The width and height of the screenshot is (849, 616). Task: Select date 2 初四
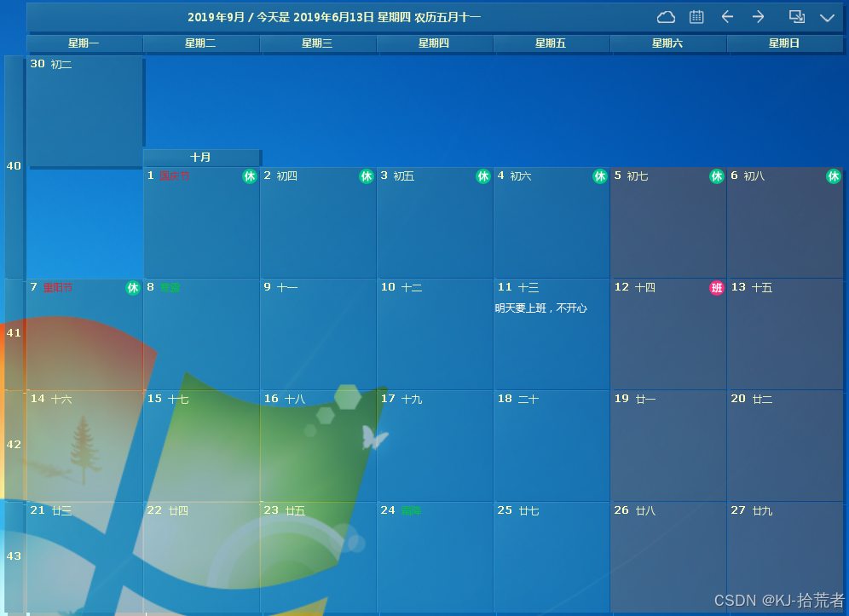click(x=318, y=222)
